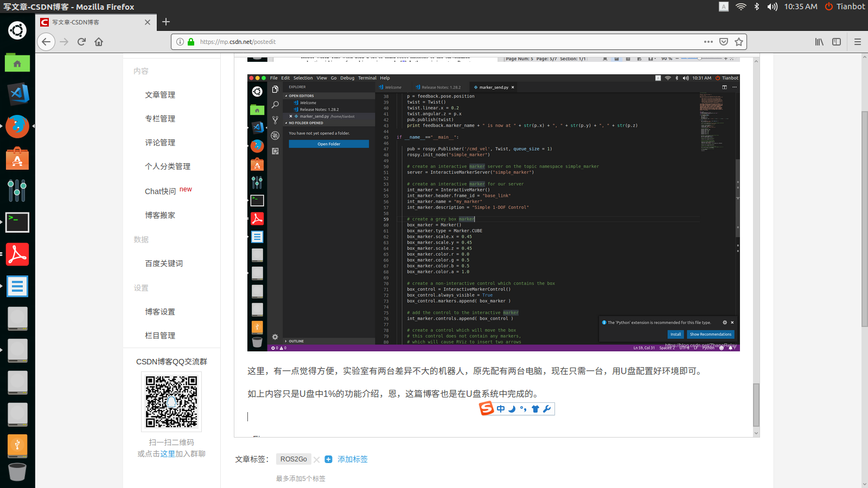Launch VS Code from the dock

point(17,93)
